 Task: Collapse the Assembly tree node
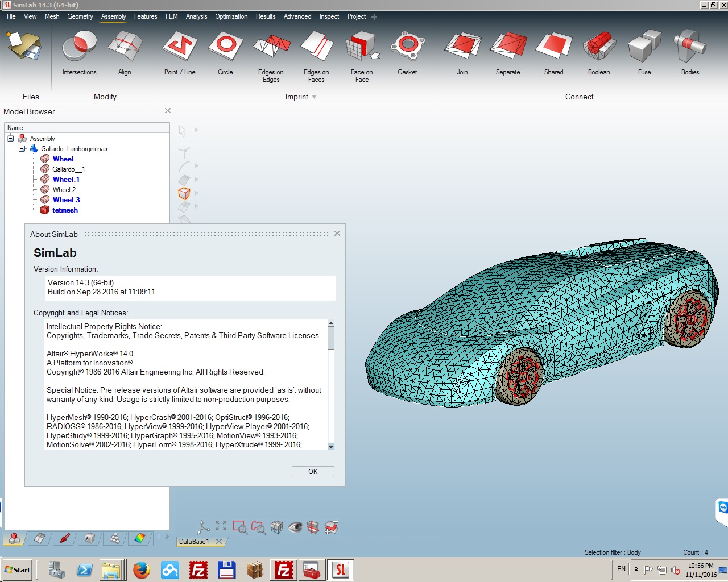[11, 138]
